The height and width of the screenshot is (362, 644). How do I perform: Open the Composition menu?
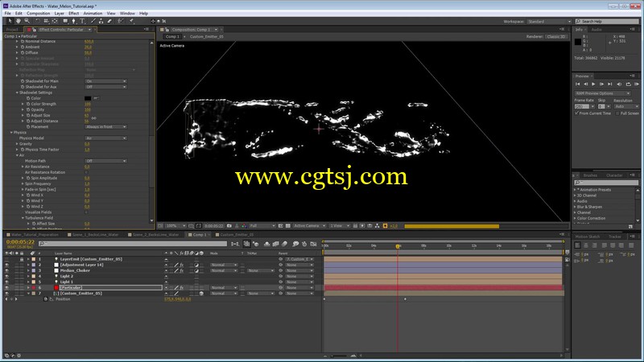[x=38, y=13]
